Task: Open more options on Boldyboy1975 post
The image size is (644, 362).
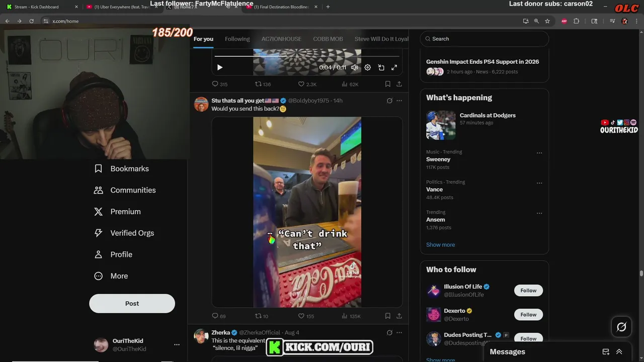Action: [x=399, y=101]
